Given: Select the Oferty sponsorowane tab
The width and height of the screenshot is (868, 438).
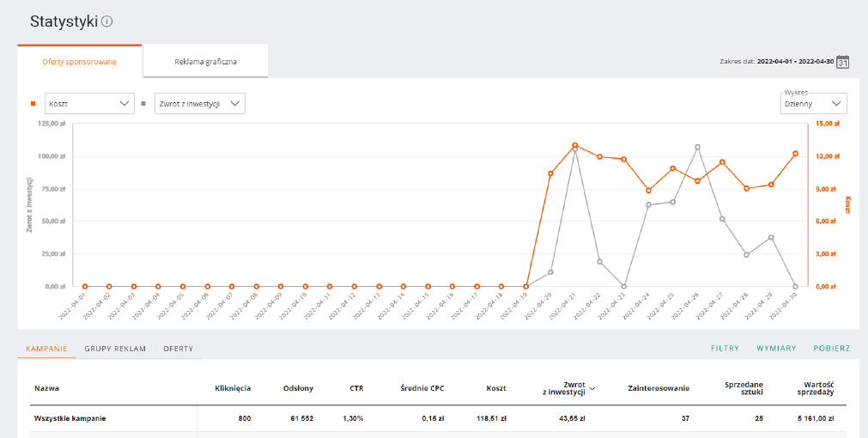Looking at the screenshot, I should pos(79,62).
